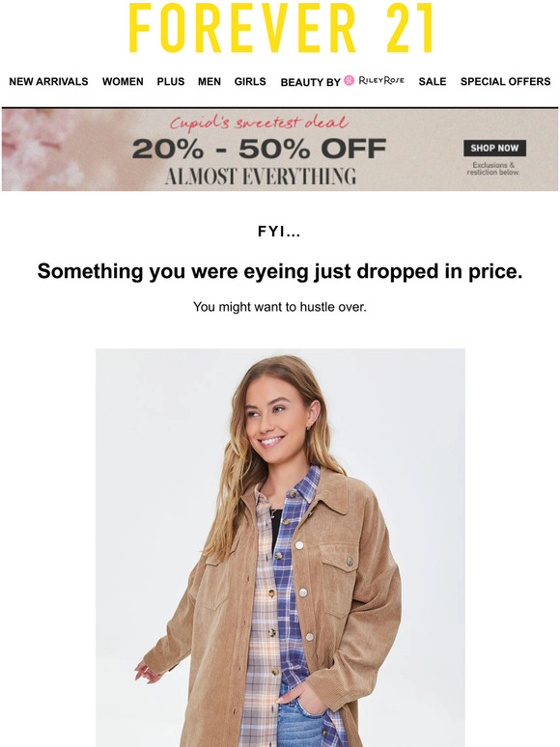Click the Cupid's sweetest deal script text
Image resolution: width=560 pixels, height=747 pixels.
259,123
